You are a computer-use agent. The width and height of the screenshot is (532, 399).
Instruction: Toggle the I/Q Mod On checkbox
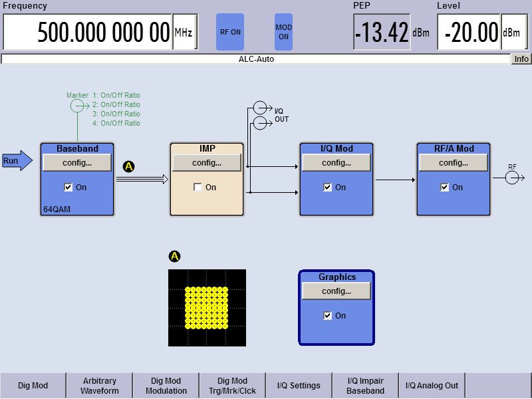click(327, 188)
